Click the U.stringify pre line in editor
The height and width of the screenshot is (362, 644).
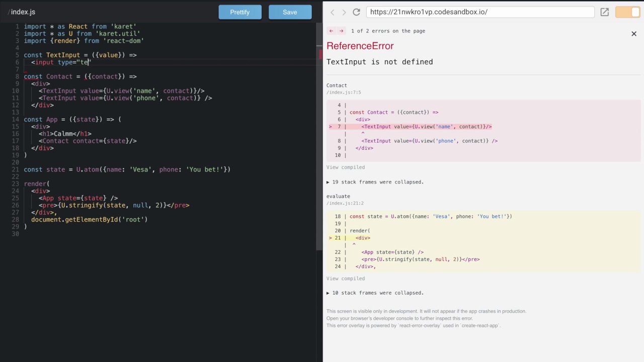coord(114,206)
